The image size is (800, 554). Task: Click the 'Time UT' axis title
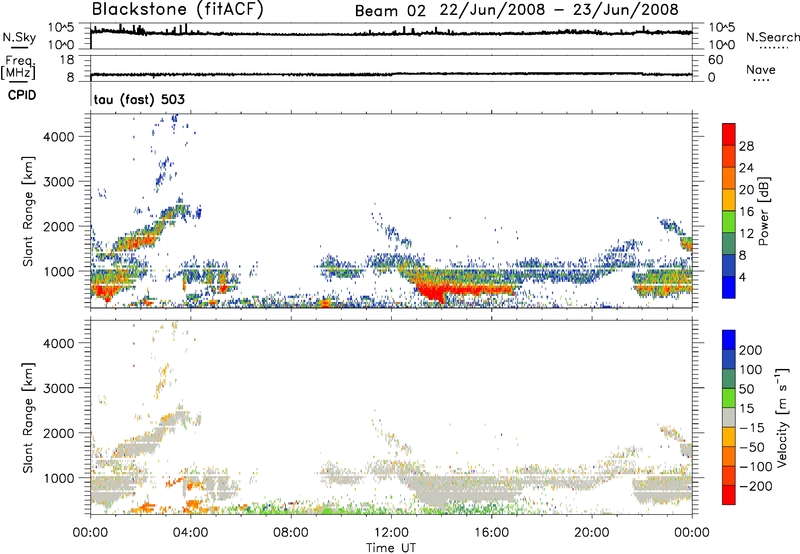click(391, 548)
